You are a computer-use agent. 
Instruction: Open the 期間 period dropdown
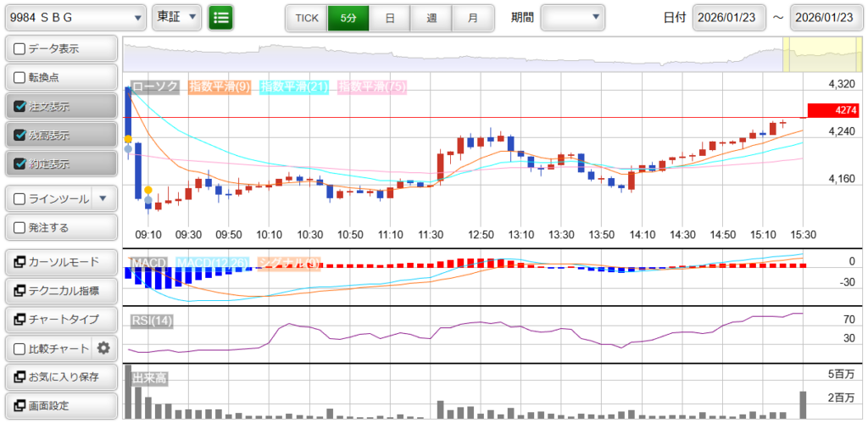pos(573,17)
